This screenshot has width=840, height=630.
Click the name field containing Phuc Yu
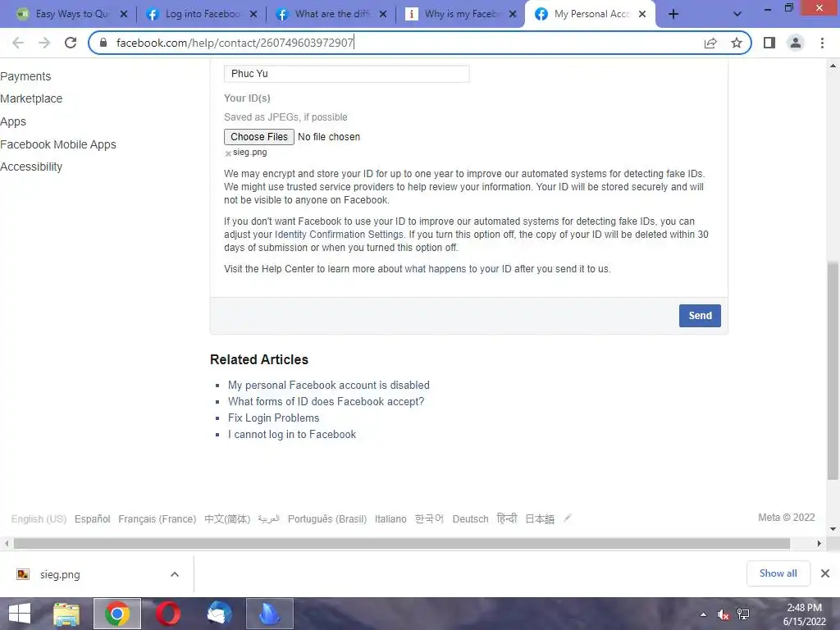coord(347,74)
